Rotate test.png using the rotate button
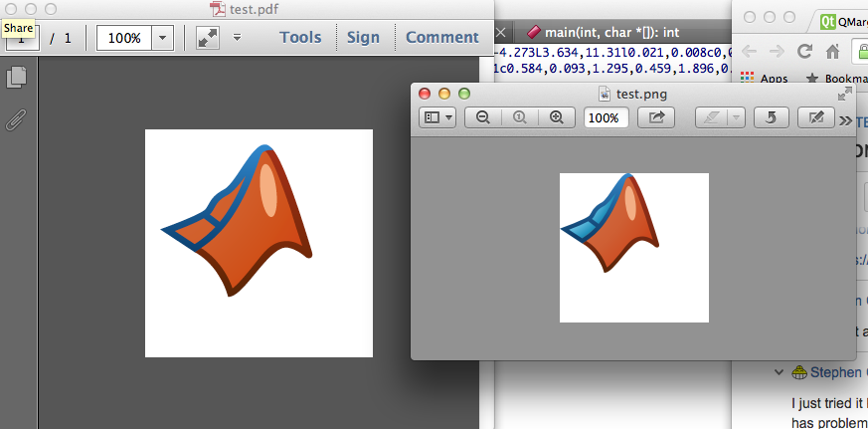Image resolution: width=868 pixels, height=429 pixels. (772, 117)
